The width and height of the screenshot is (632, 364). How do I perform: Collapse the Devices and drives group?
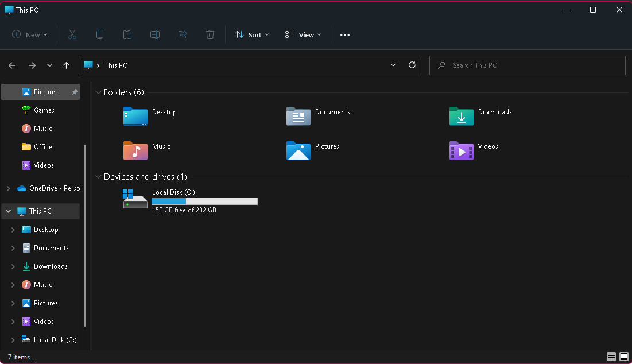[x=98, y=177]
